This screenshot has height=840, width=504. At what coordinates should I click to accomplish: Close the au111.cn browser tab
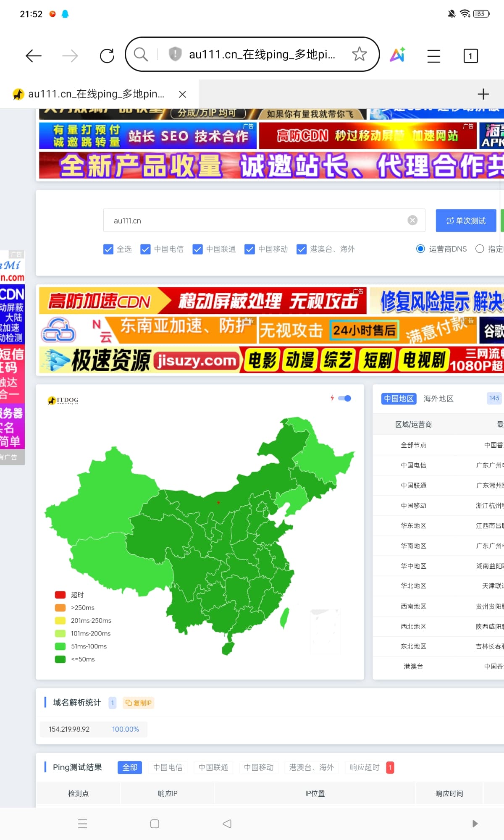point(182,94)
